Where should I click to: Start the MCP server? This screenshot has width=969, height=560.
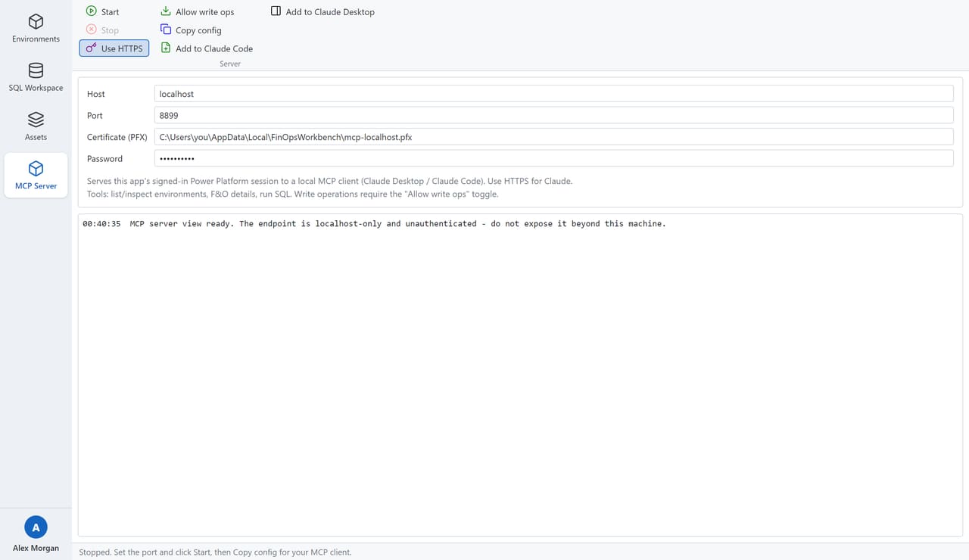tap(102, 11)
